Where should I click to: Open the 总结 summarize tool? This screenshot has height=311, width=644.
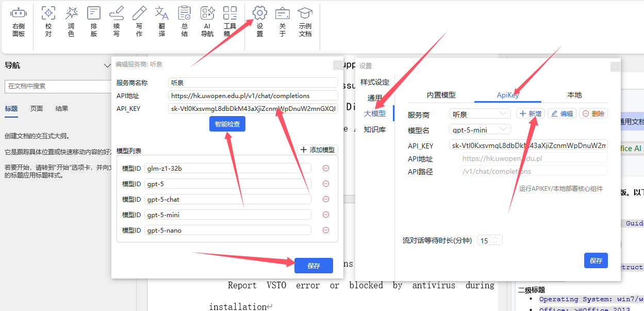click(185, 22)
